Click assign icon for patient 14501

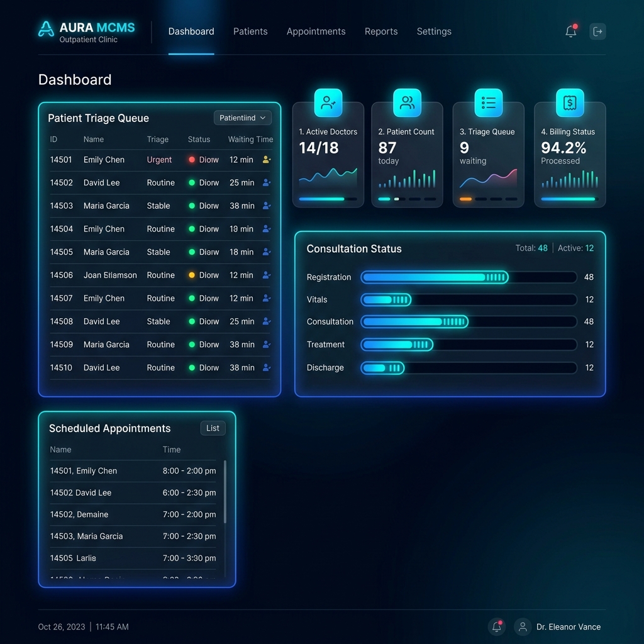(267, 159)
